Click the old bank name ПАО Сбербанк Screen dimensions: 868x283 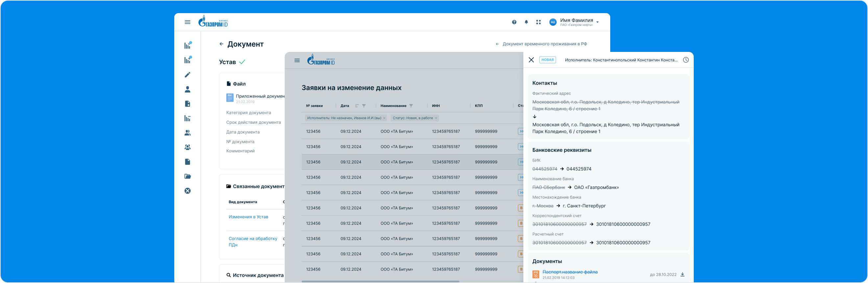[548, 187]
